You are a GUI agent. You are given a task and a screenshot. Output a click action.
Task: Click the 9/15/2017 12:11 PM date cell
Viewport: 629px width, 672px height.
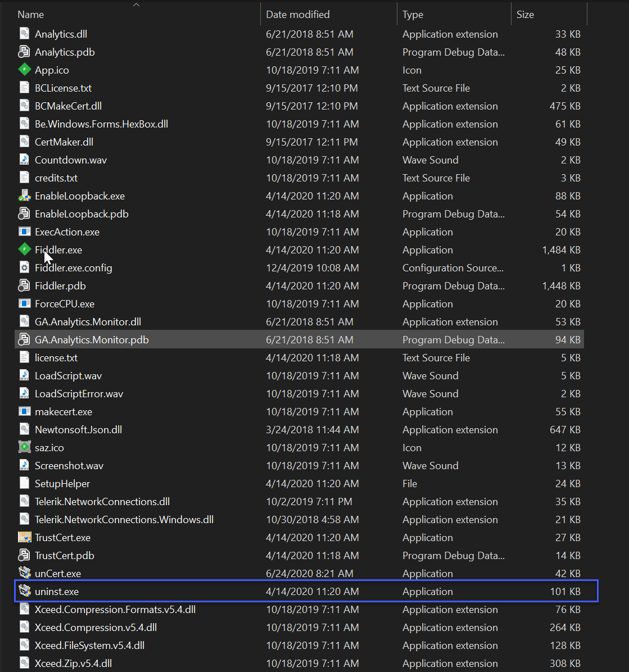point(312,142)
